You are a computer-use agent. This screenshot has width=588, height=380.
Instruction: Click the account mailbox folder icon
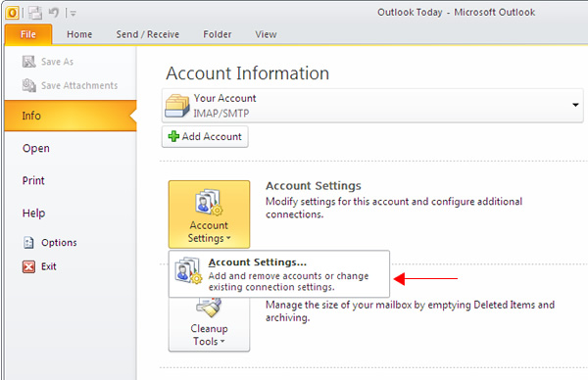pos(177,106)
